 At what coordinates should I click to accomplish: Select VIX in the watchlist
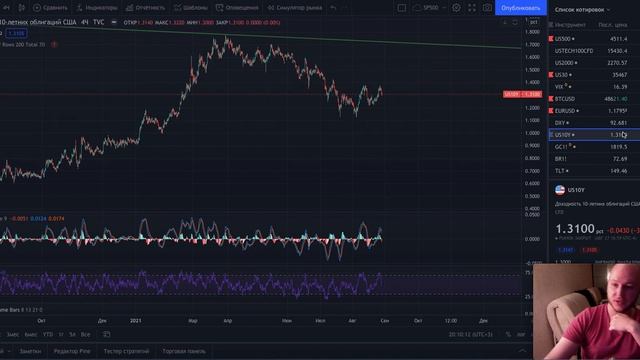[x=594, y=87]
